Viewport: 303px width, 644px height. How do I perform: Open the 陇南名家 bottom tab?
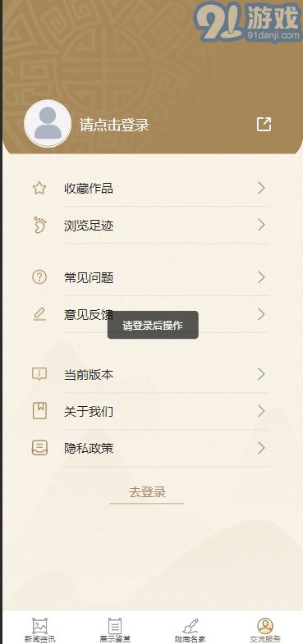click(x=191, y=630)
